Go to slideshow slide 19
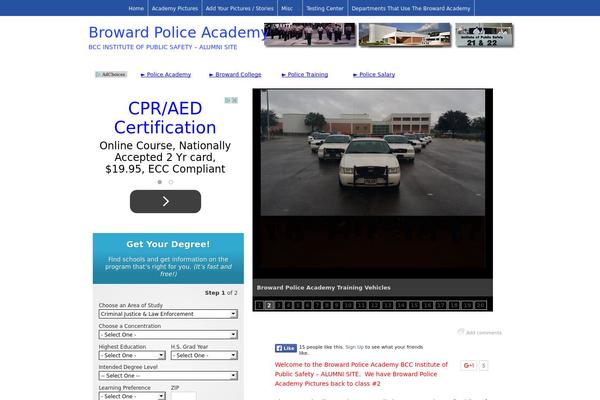The width and height of the screenshot is (600, 400). 467,305
